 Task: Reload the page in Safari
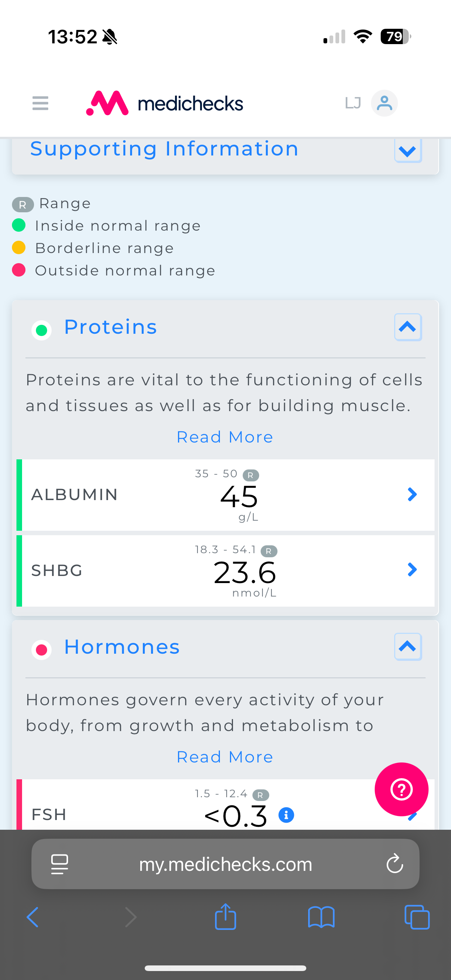pyautogui.click(x=395, y=864)
